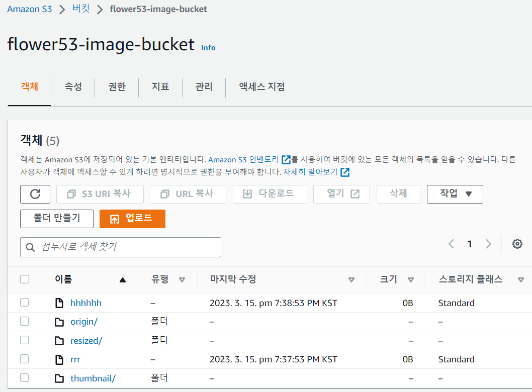The image size is (532, 392).
Task: Check the hhhhhh row checkbox
Action: pos(25,302)
